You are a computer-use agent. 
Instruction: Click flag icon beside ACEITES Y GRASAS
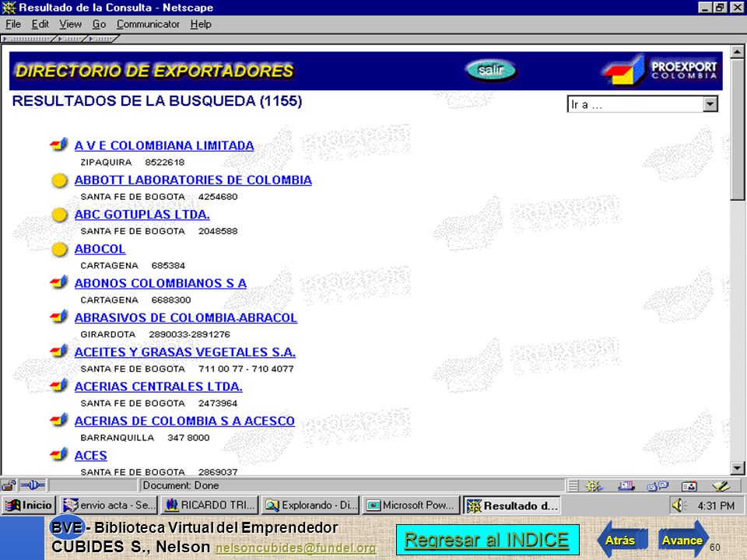pyautogui.click(x=58, y=352)
